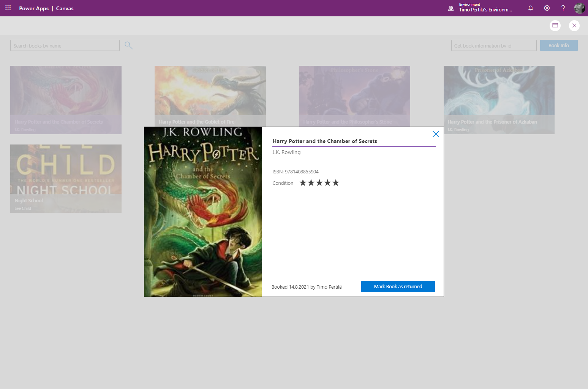This screenshot has height=389, width=588.
Task: Click the help question mark icon
Action: click(563, 8)
